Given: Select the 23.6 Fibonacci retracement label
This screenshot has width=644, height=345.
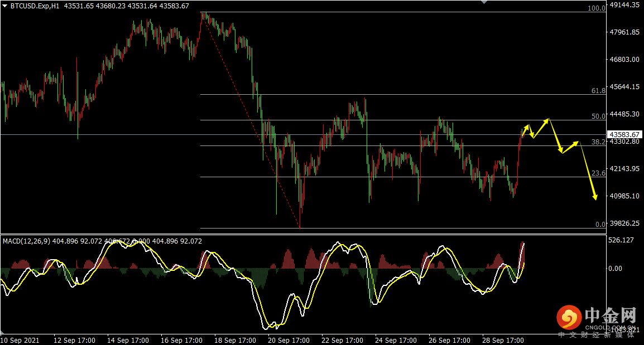Looking at the screenshot, I should coord(598,173).
